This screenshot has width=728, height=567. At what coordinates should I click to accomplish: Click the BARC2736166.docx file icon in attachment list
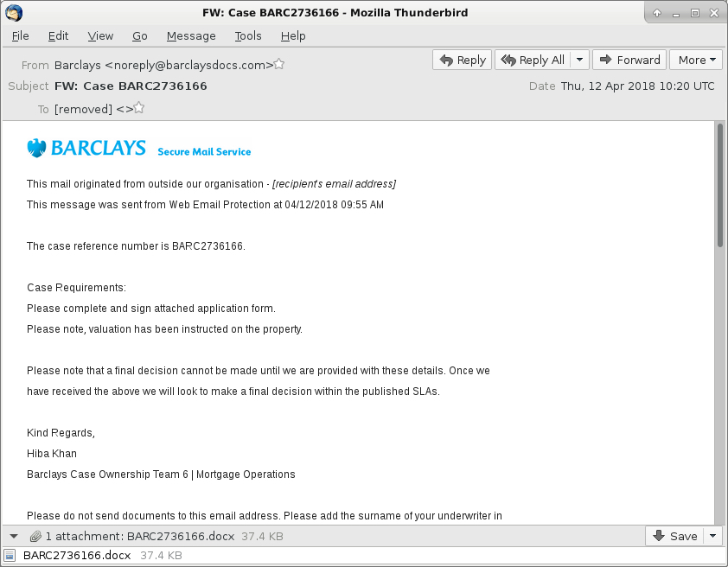10,556
